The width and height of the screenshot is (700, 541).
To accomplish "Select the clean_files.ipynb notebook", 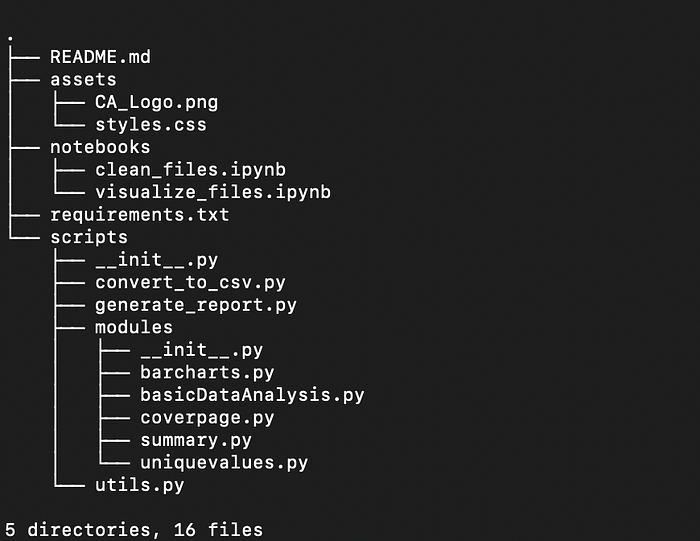I will 190,170.
